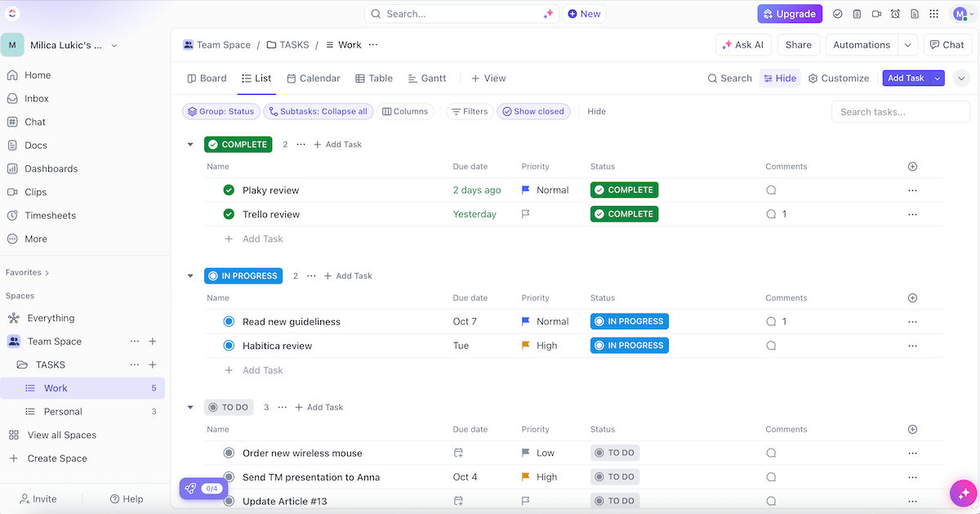Open the quick checkmark tasks icon
This screenshot has height=514, width=980.
coord(838,14)
